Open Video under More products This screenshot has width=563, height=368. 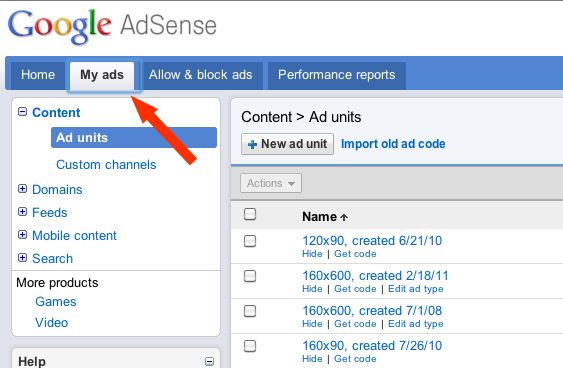51,323
